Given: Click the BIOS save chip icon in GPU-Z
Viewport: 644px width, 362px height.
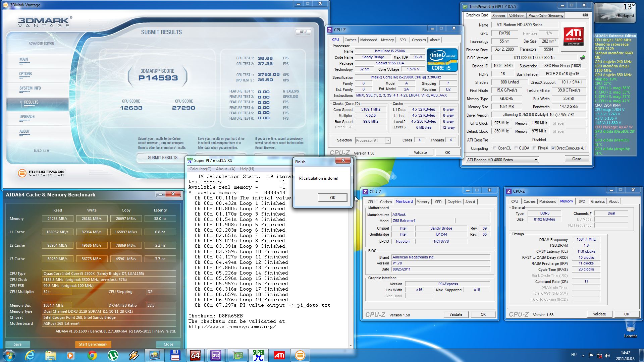Looking at the screenshot, I should pyautogui.click(x=583, y=58).
